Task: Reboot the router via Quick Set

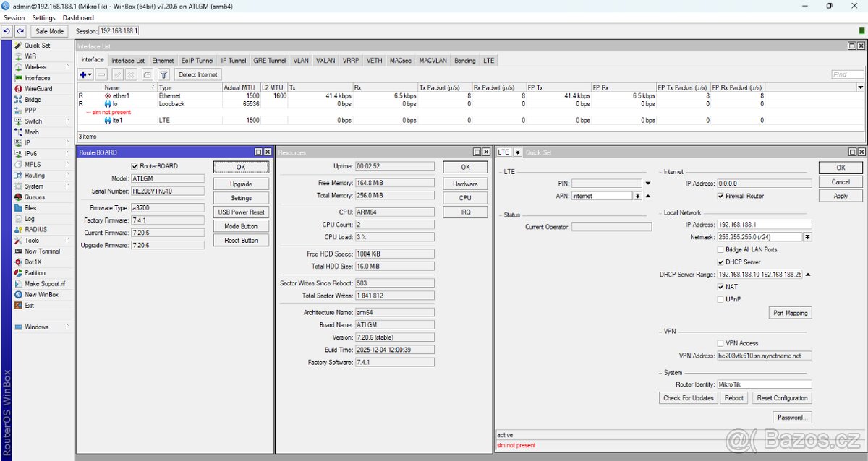Action: (733, 397)
